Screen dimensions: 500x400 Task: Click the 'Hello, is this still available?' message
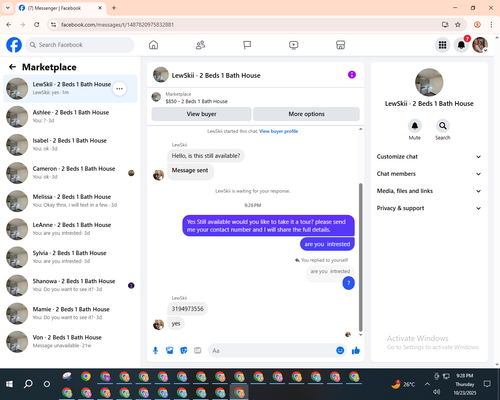pyautogui.click(x=206, y=156)
